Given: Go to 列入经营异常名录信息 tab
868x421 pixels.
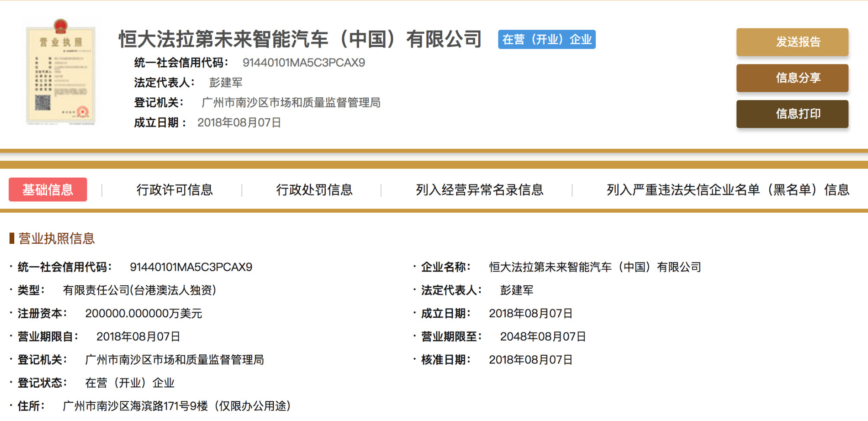Looking at the screenshot, I should click(x=479, y=190).
